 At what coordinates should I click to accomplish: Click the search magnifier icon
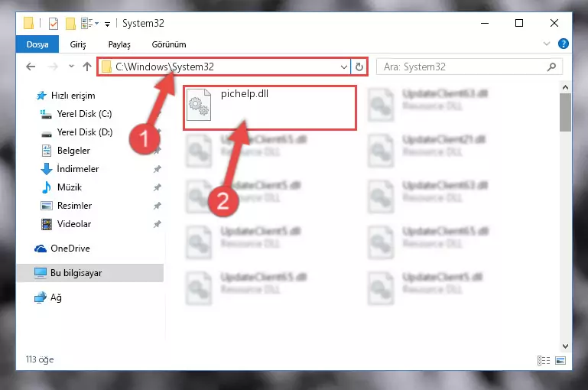551,67
